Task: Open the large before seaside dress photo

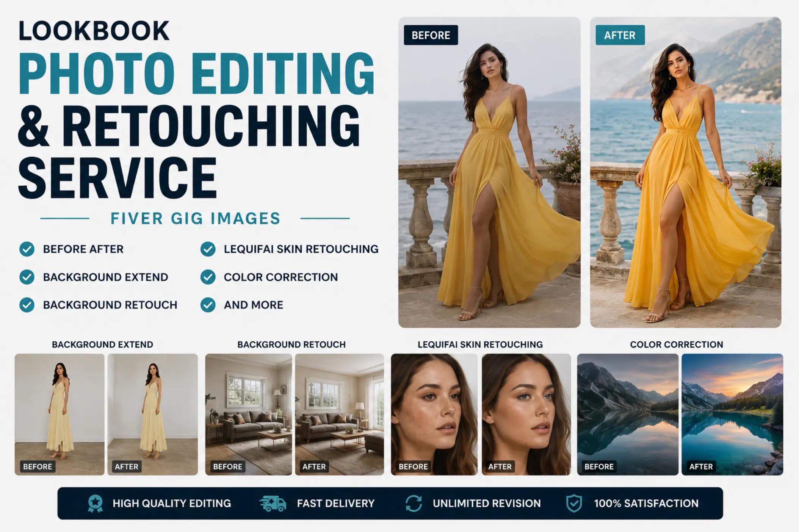Action: 489,172
